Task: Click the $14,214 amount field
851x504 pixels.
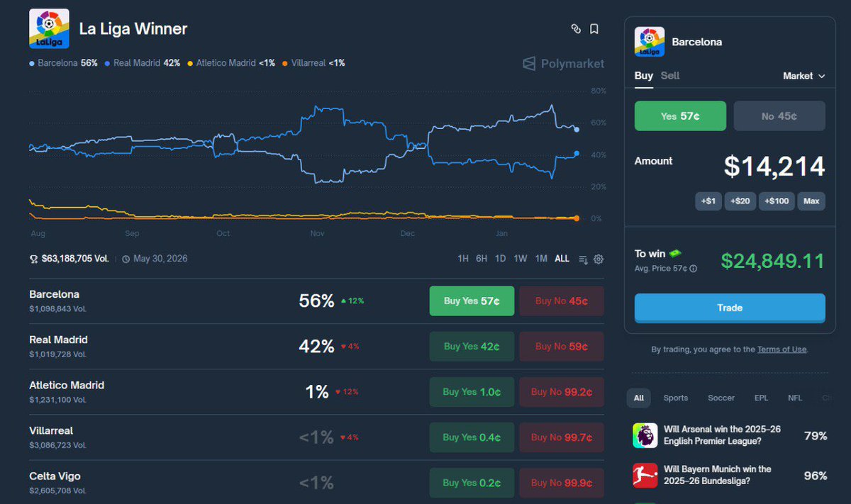Action: (774, 167)
